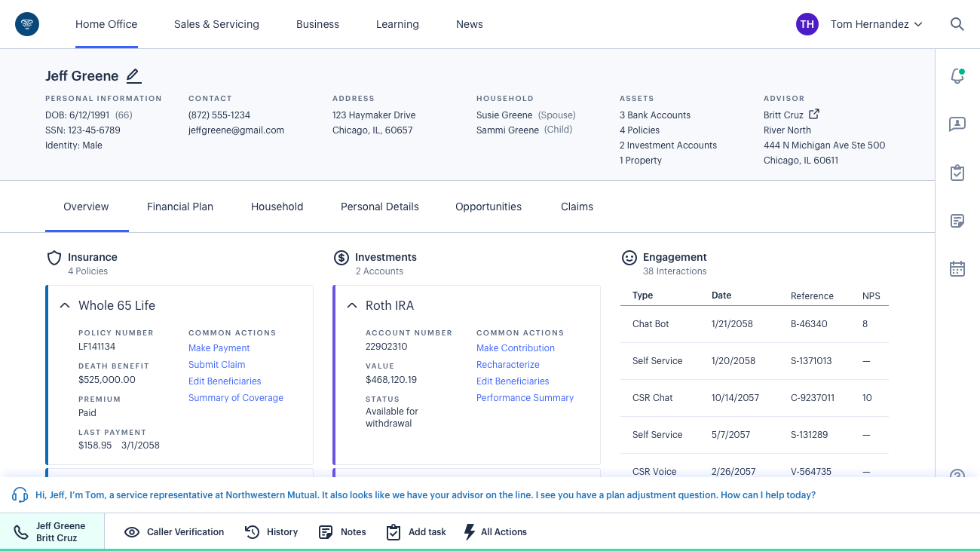Viewport: 980px width, 551px height.
Task: Click the headset icon beside greeting message
Action: [20, 495]
